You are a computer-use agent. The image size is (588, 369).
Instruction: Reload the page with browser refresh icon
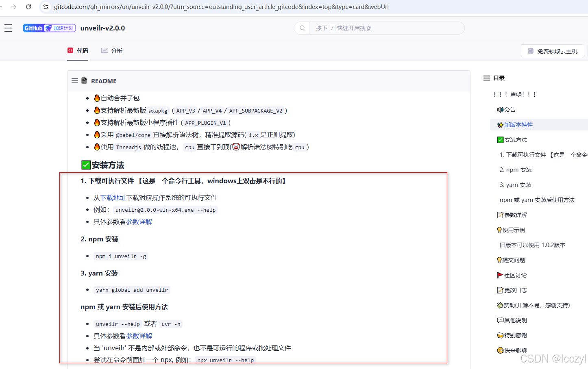pos(28,7)
